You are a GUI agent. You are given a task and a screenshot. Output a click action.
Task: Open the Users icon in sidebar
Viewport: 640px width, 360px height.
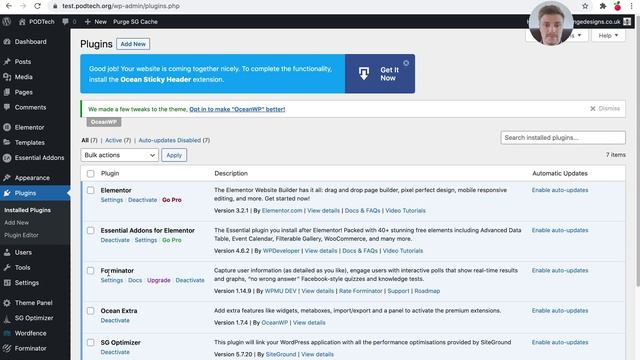point(7,252)
